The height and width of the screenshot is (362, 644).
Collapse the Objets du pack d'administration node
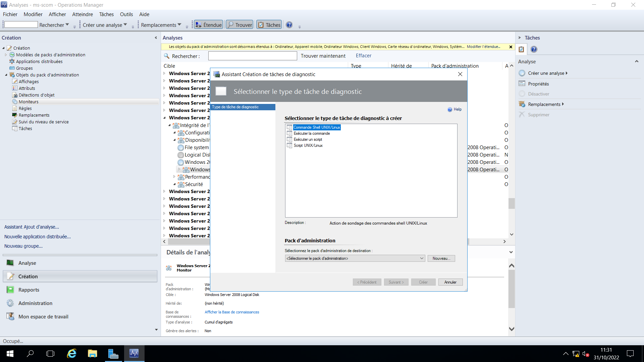[6, 75]
